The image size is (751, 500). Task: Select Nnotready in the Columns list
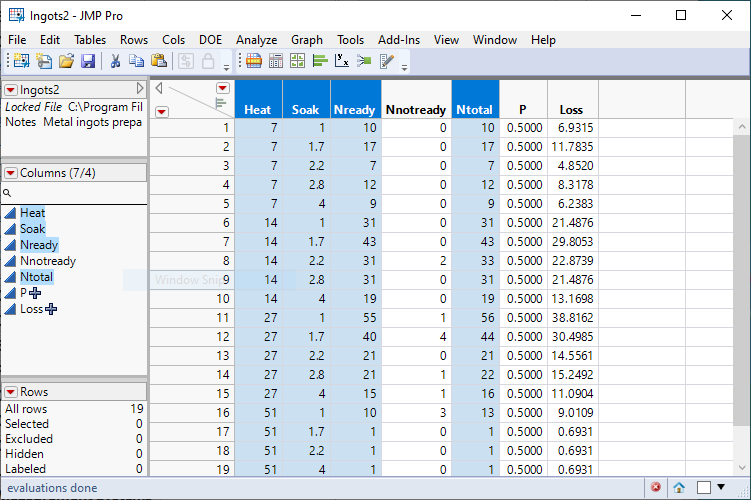[x=48, y=261]
